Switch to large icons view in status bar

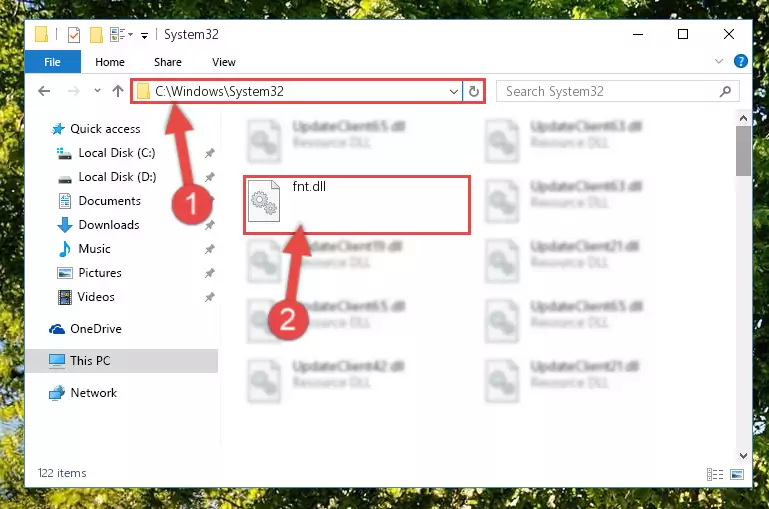[x=737, y=474]
